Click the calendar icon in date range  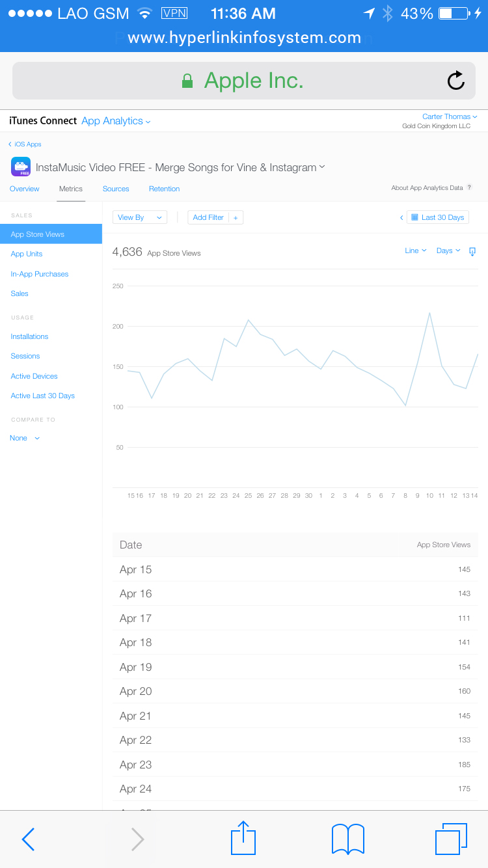414,217
